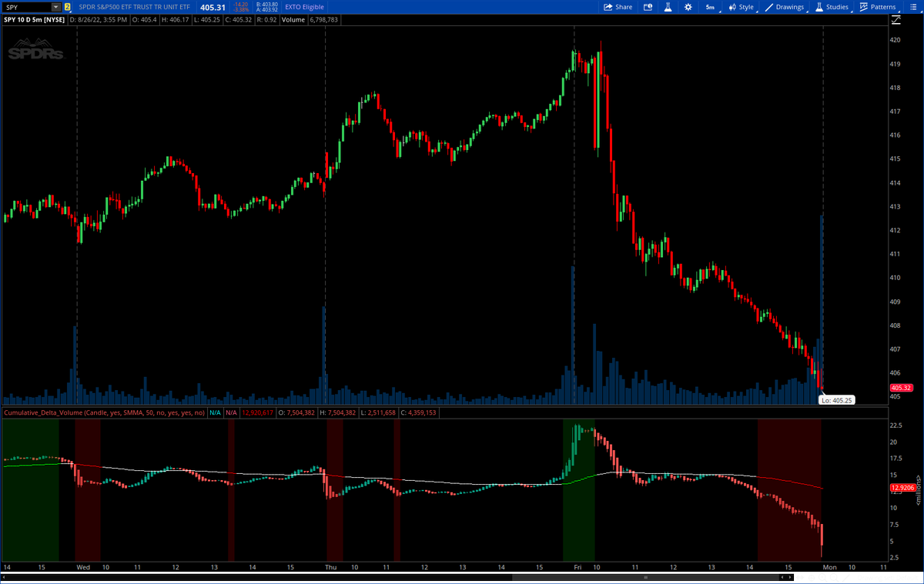924x584 pixels.
Task: Open the list menu icon at toolbar end
Action: [912, 7]
